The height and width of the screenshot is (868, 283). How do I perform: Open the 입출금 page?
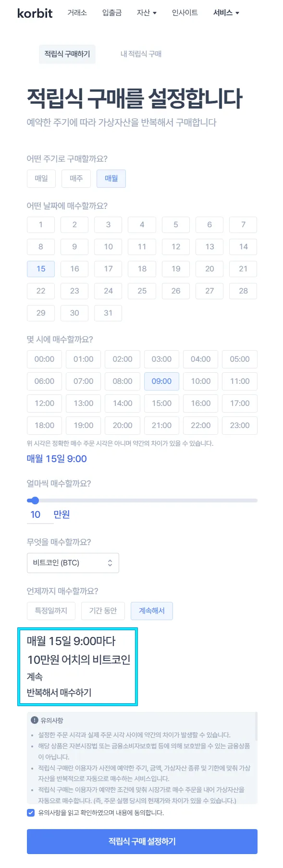[x=112, y=13]
